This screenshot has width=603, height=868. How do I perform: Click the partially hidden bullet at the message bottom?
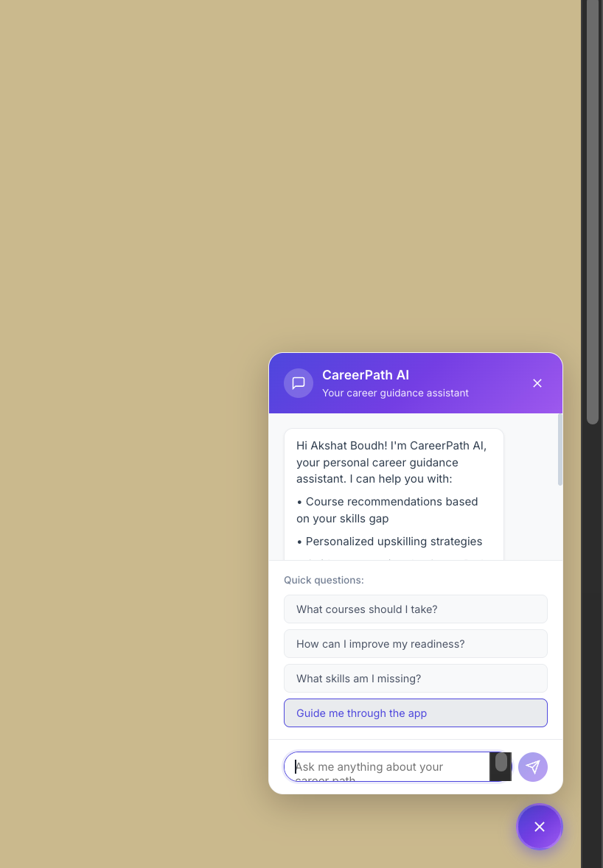tap(388, 559)
